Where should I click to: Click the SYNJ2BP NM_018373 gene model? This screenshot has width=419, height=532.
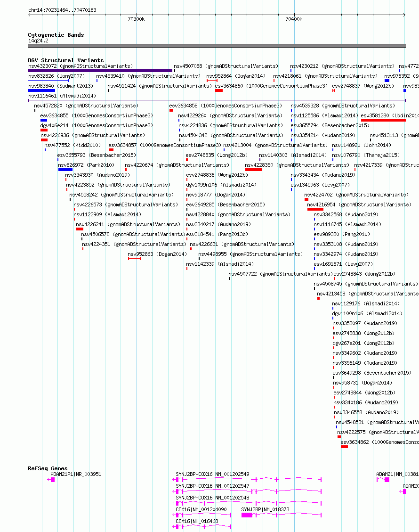click(282, 515)
